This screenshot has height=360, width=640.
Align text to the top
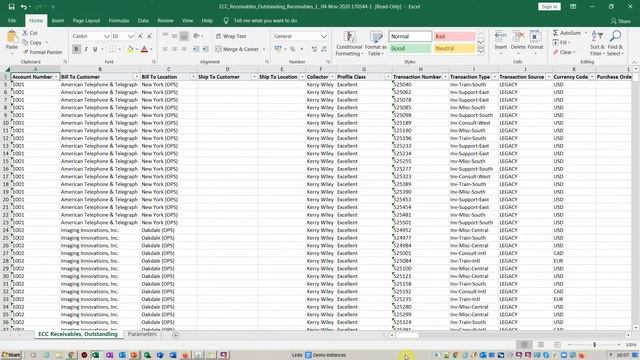[x=165, y=36]
